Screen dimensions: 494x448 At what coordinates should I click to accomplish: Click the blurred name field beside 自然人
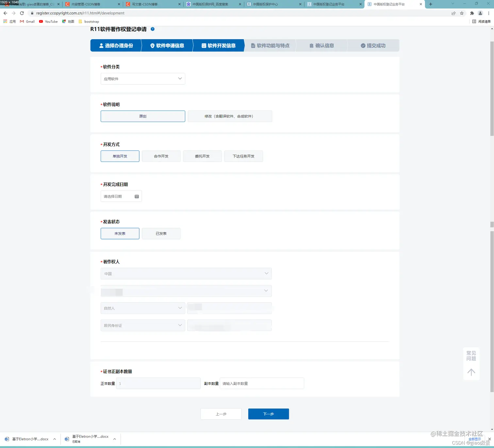tap(229, 308)
